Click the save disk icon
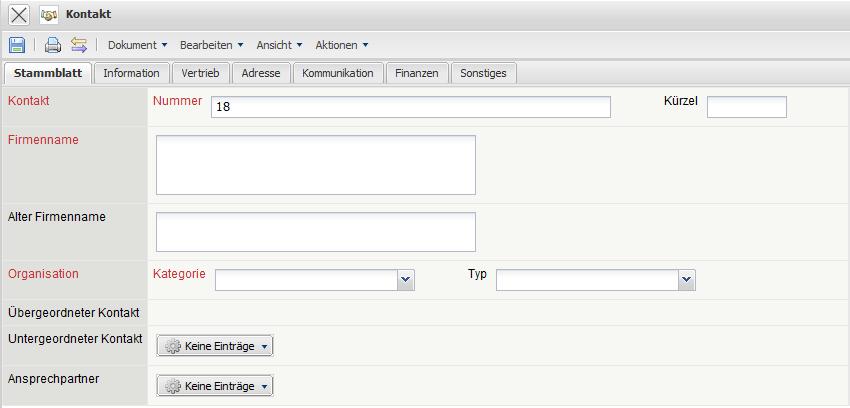Image resolution: width=850 pixels, height=408 pixels. [x=17, y=45]
